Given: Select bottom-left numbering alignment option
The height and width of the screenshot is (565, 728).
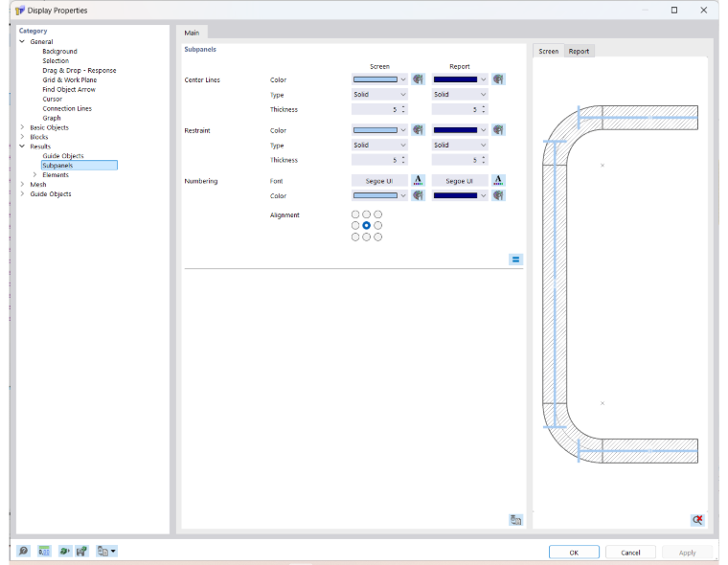Looking at the screenshot, I should [355, 237].
